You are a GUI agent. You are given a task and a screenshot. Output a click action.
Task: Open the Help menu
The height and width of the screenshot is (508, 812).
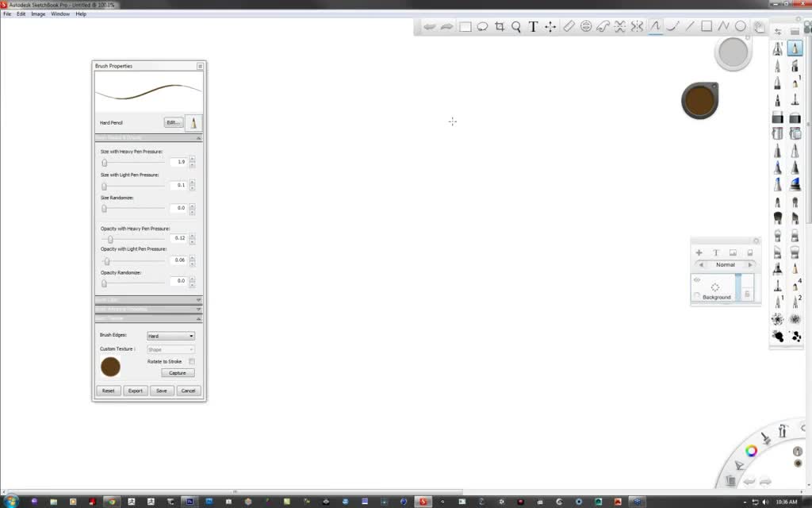81,14
